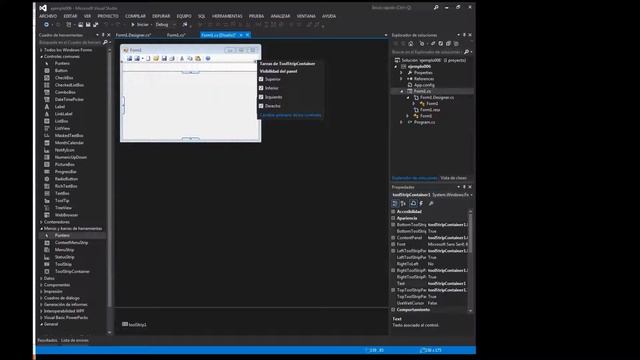Expand the Componentes toolbox group
Viewport: 640px width, 360px height.
click(x=42, y=285)
